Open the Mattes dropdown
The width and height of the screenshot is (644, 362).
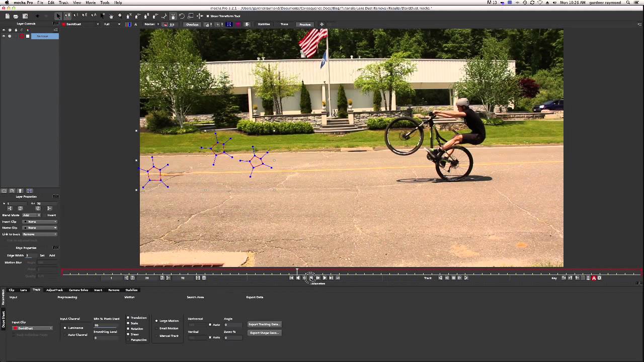[x=151, y=24]
